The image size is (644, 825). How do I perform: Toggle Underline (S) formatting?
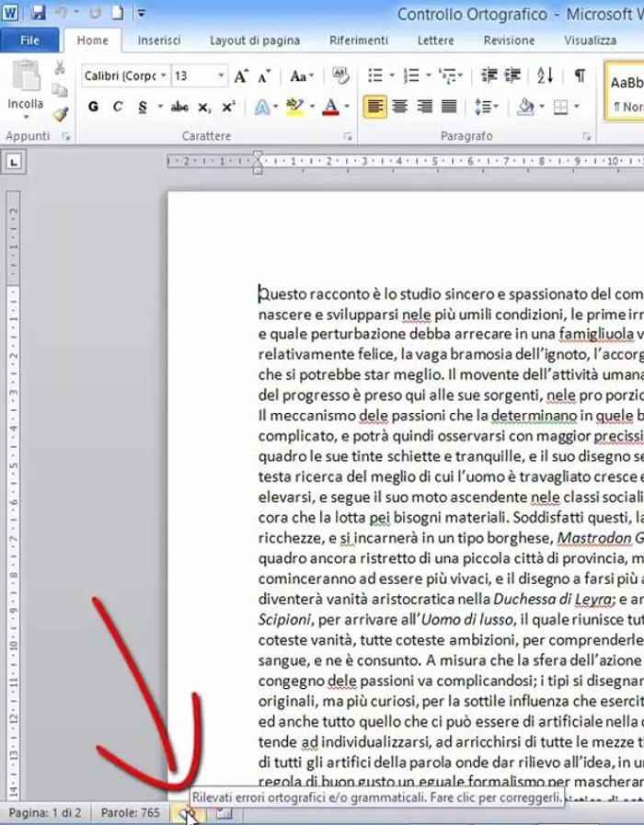click(x=143, y=107)
